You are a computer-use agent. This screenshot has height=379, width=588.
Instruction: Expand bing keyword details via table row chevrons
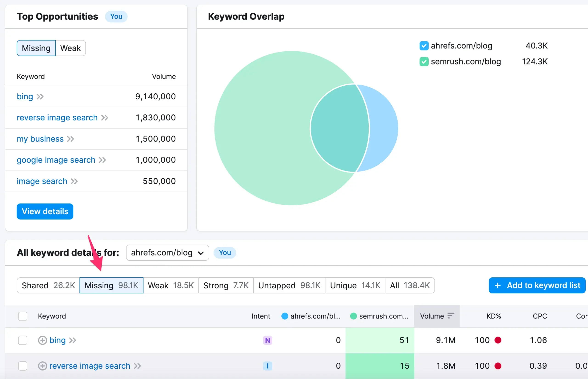73,340
